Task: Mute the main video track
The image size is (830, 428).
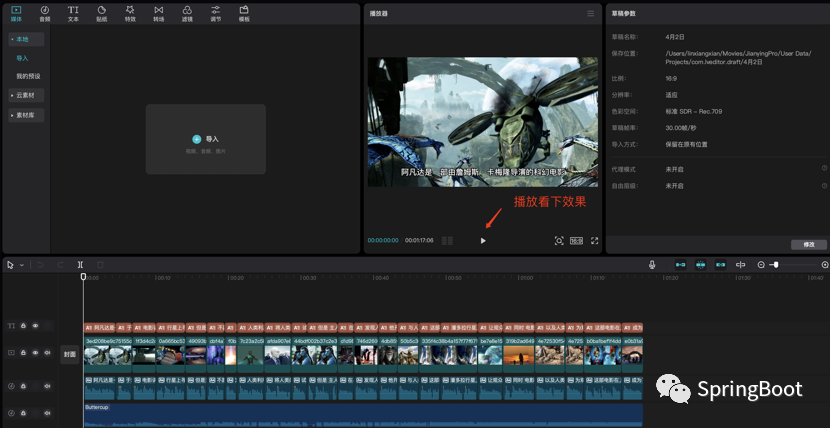Action: point(48,352)
